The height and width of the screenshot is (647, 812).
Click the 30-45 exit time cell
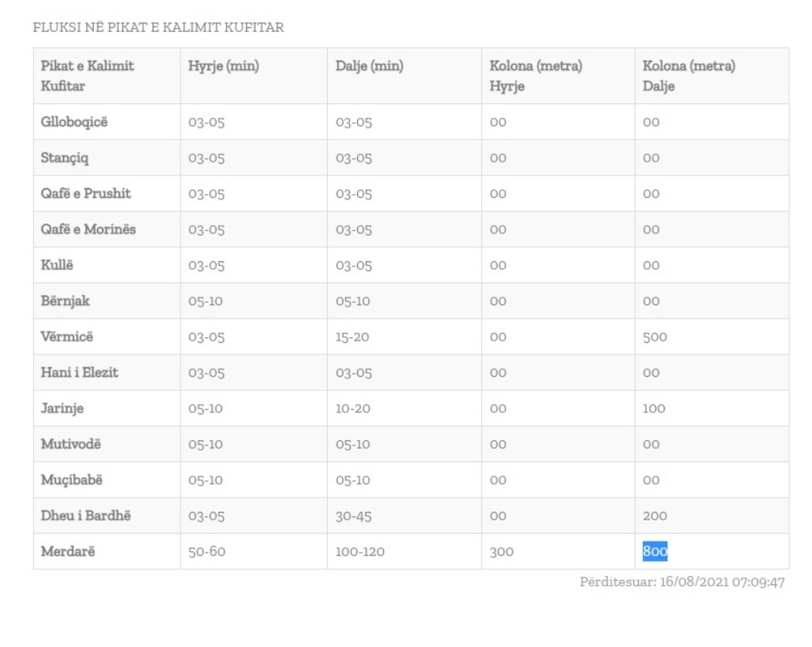pos(353,516)
